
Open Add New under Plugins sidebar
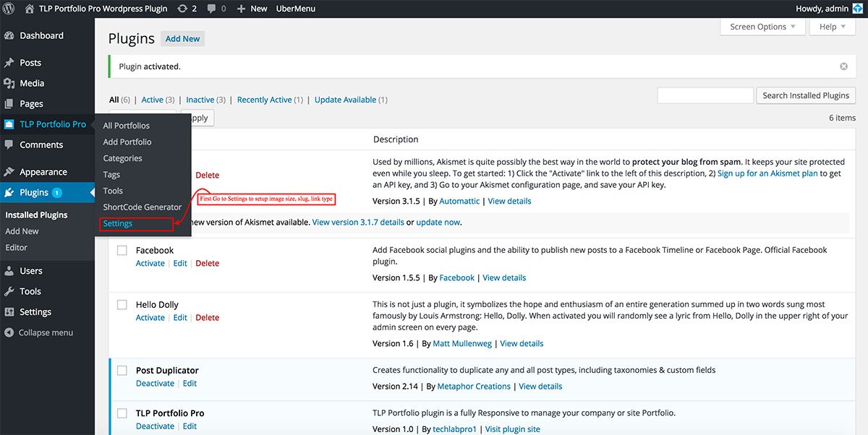[x=22, y=231]
